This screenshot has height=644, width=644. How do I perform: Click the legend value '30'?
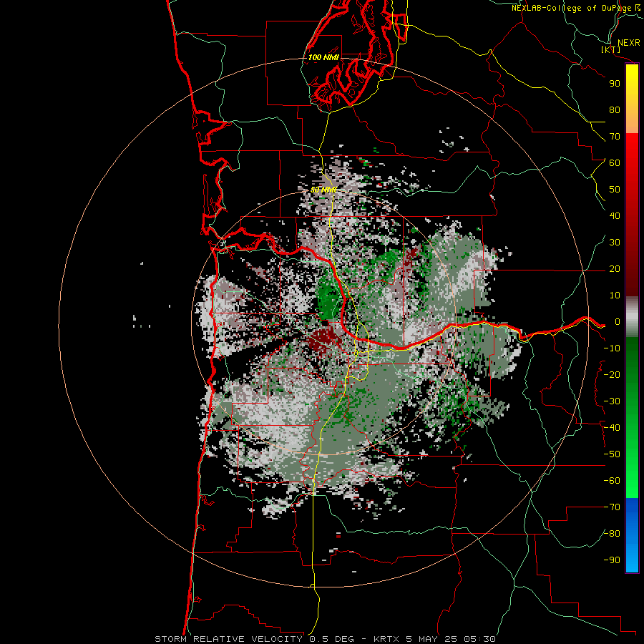tap(615, 243)
